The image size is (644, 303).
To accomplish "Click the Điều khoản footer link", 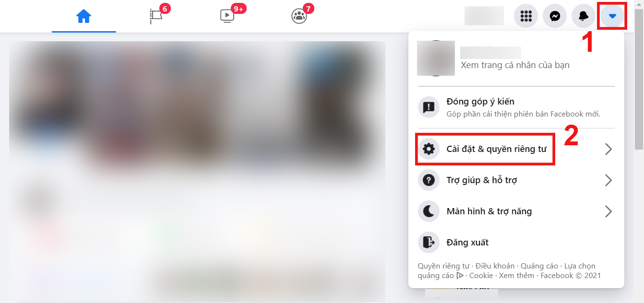I will click(x=495, y=266).
